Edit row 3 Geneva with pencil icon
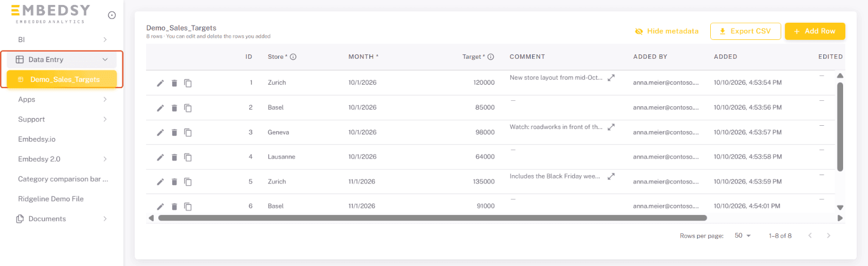The height and width of the screenshot is (266, 868). (x=161, y=132)
